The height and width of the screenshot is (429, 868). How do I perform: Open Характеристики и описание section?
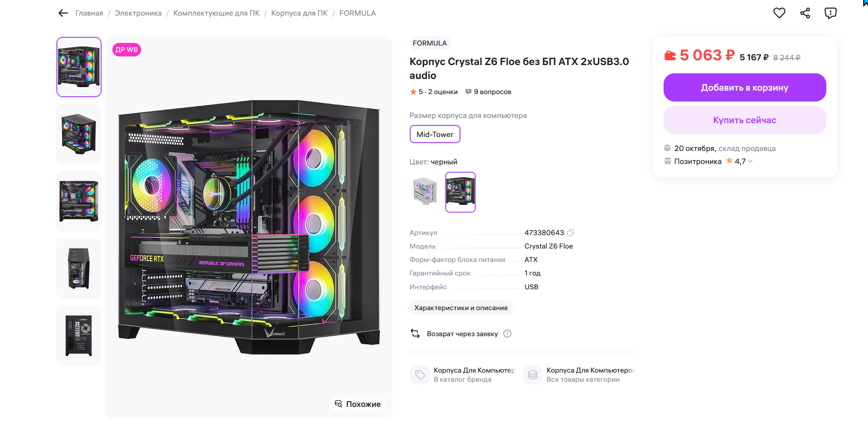(461, 308)
